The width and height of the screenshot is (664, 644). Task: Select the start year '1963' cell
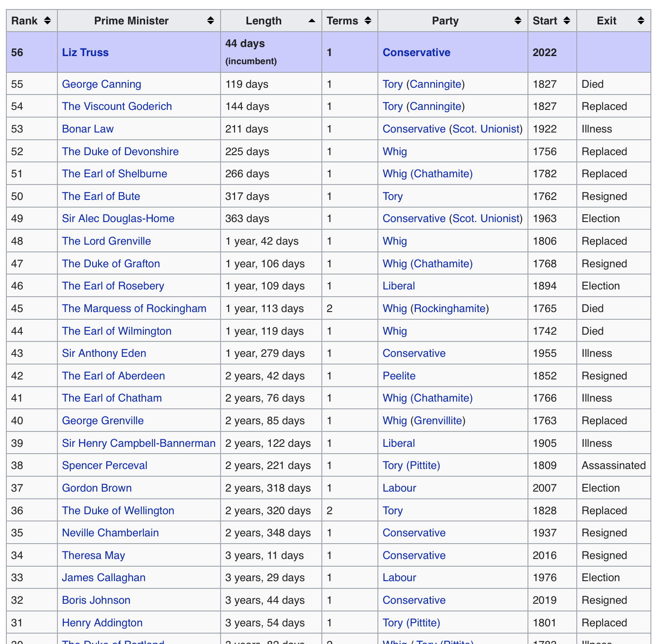click(552, 218)
